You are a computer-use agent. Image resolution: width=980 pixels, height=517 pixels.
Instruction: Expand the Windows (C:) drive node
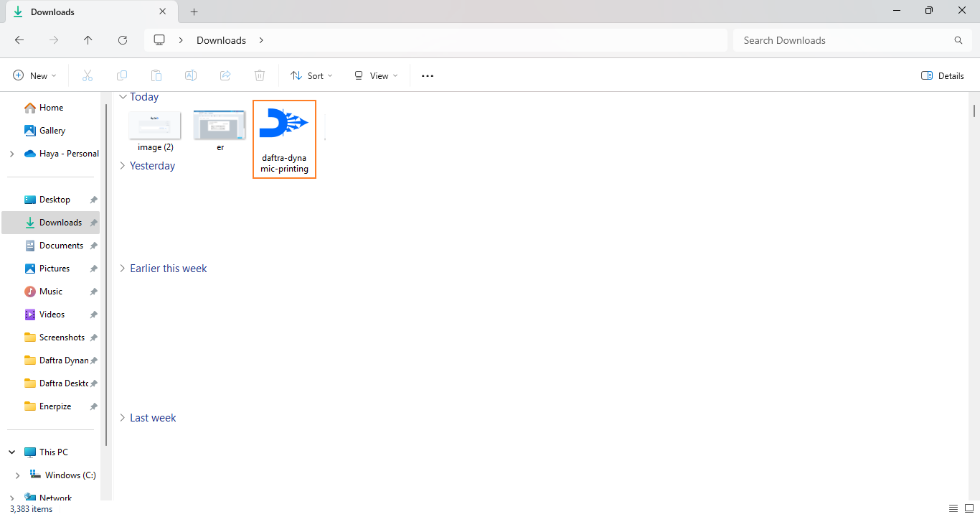click(17, 475)
